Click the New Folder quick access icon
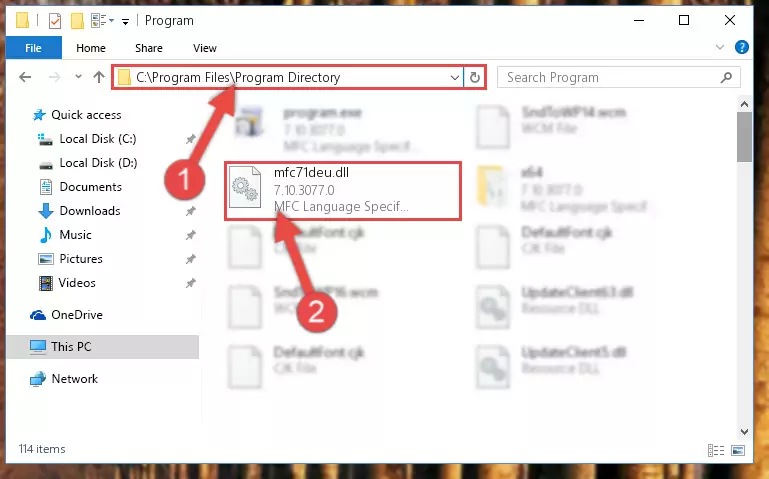The height and width of the screenshot is (479, 769). click(x=77, y=21)
